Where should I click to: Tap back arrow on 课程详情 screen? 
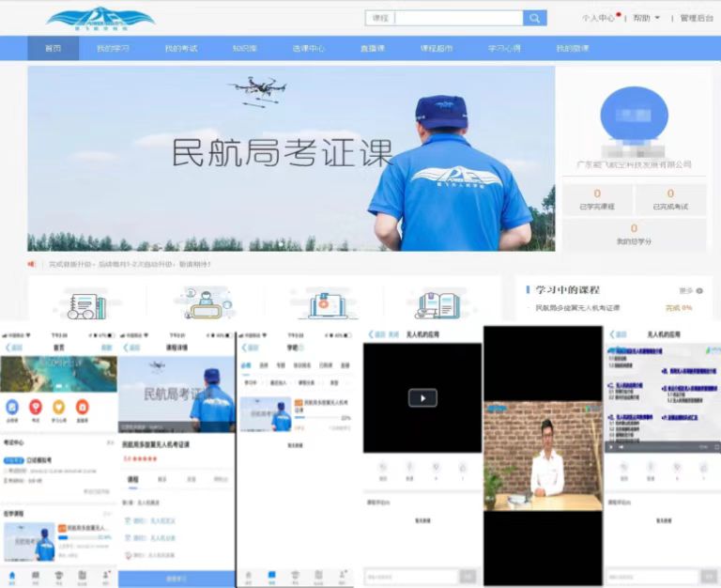click(x=125, y=347)
